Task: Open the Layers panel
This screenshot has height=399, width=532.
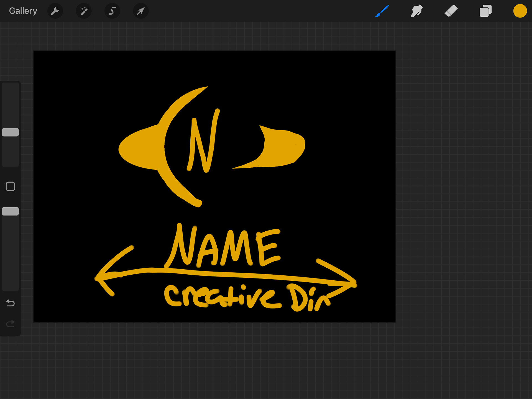Action: pyautogui.click(x=485, y=11)
